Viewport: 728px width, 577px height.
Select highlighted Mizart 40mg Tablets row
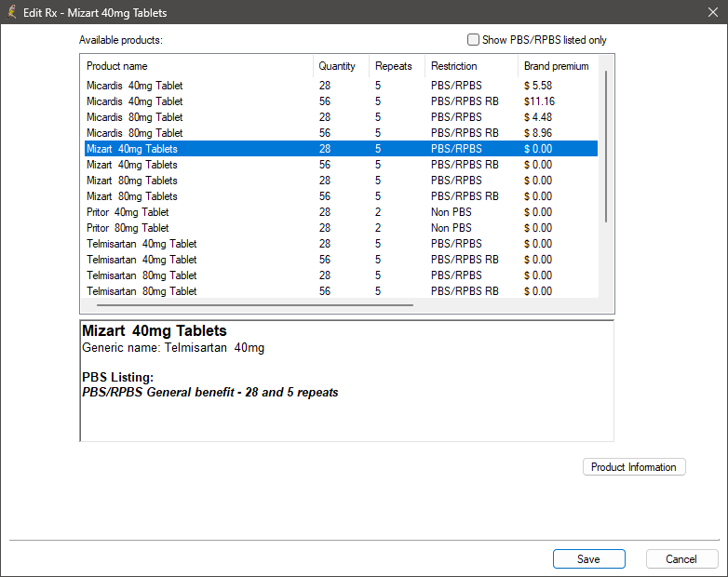pos(341,149)
